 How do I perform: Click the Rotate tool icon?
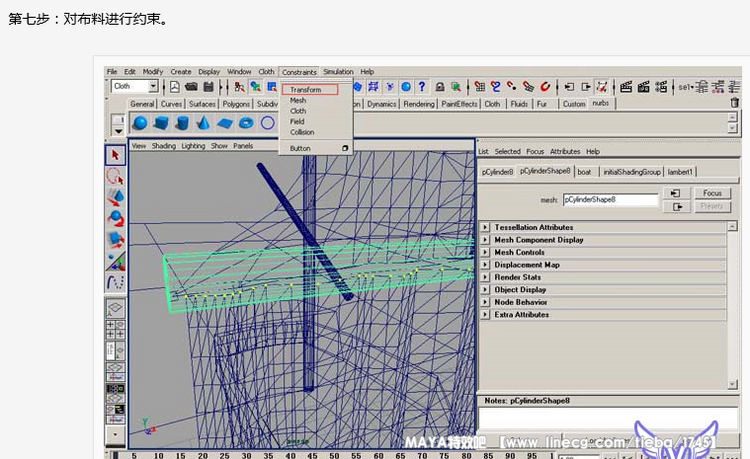(x=115, y=217)
